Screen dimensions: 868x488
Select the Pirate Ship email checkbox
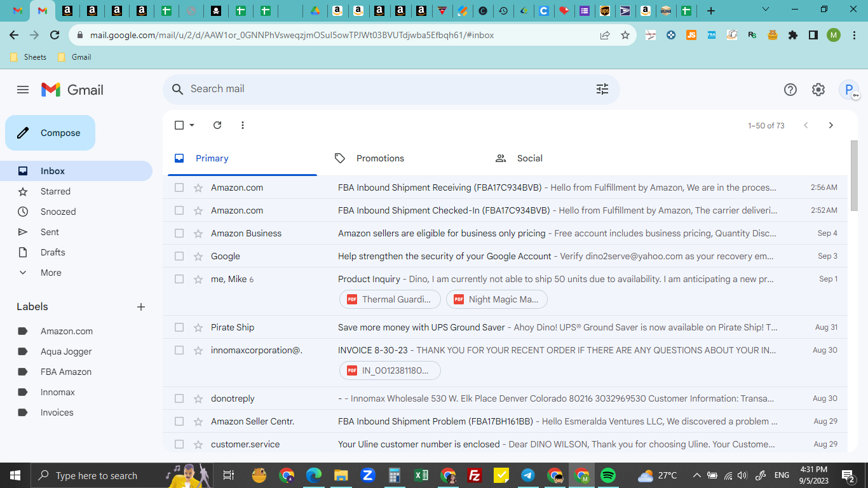coord(179,327)
